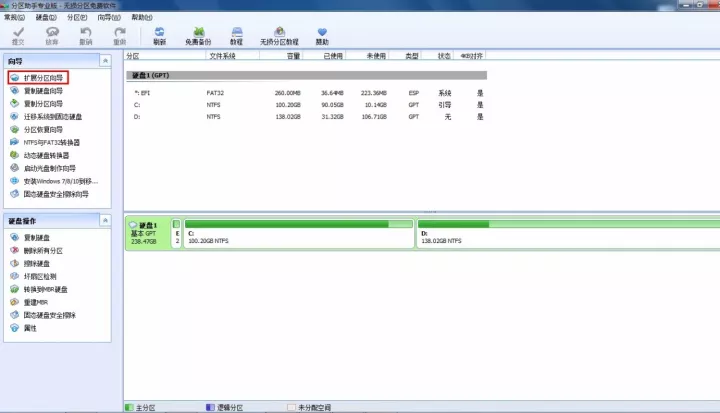This screenshot has height=413, width=720.
Task: Open the 教程 (Tutorial) toolbar icon
Action: [x=236, y=36]
